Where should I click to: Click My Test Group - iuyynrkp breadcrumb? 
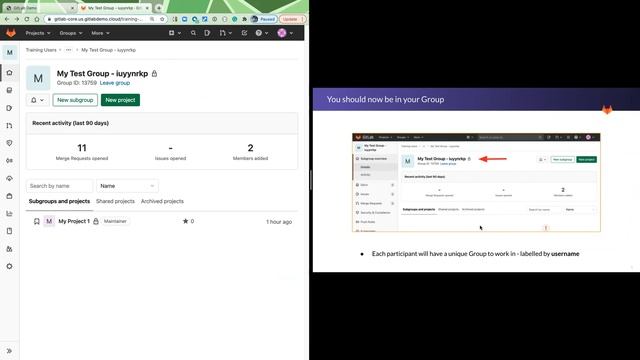[108, 50]
